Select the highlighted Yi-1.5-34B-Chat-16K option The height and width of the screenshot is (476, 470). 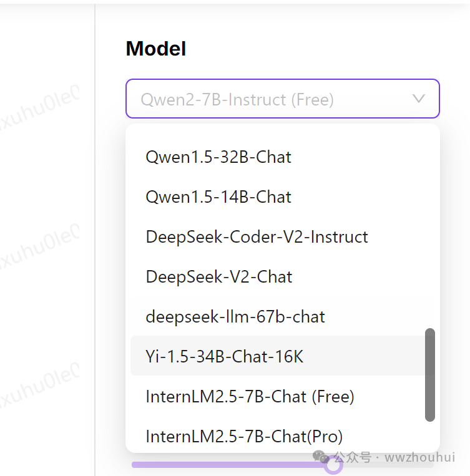click(225, 356)
